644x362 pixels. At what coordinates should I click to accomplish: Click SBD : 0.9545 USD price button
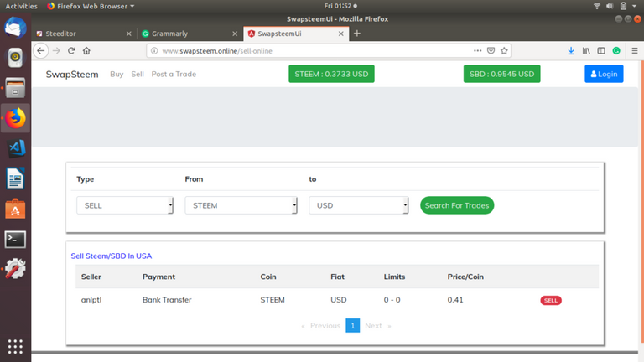pyautogui.click(x=502, y=74)
